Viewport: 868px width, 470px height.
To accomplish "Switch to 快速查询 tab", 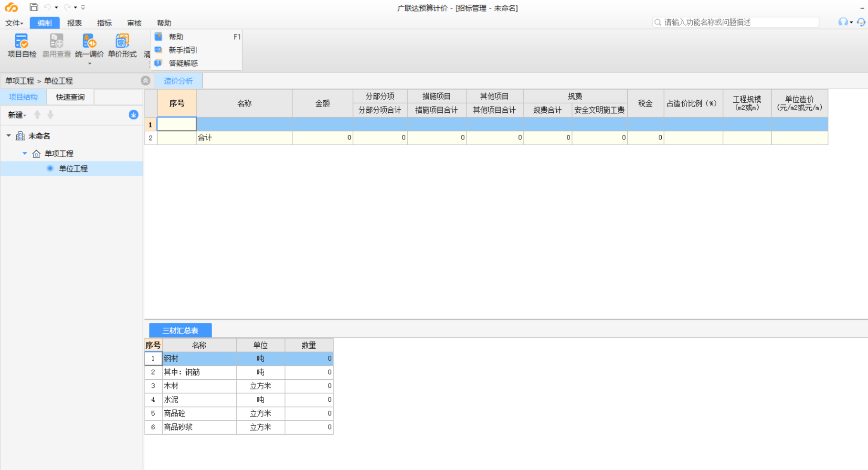I will (x=70, y=97).
